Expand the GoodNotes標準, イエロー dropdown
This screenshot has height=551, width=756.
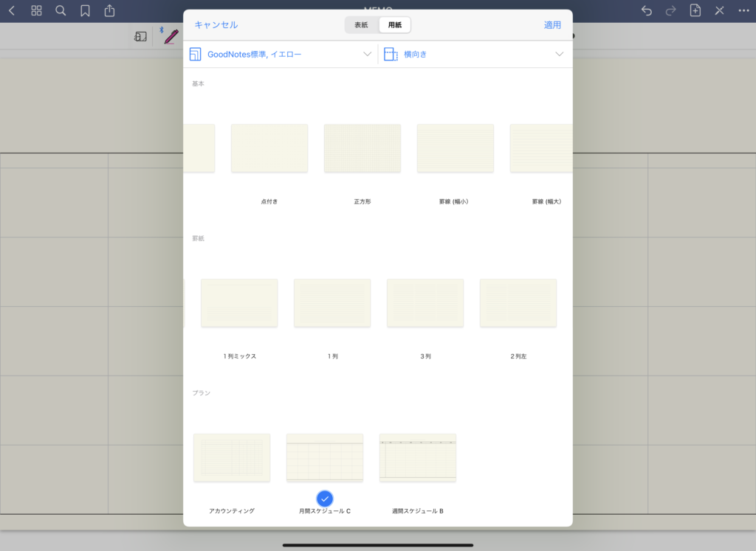click(281, 54)
